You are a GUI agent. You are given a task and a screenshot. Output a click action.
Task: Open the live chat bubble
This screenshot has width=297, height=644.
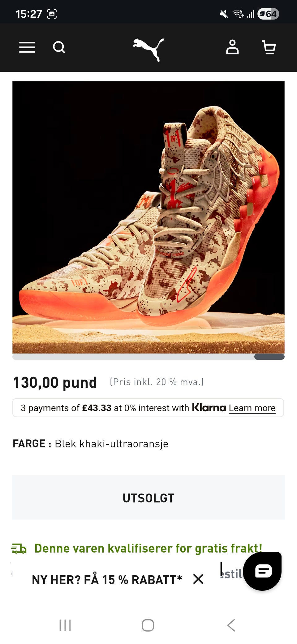tap(263, 571)
